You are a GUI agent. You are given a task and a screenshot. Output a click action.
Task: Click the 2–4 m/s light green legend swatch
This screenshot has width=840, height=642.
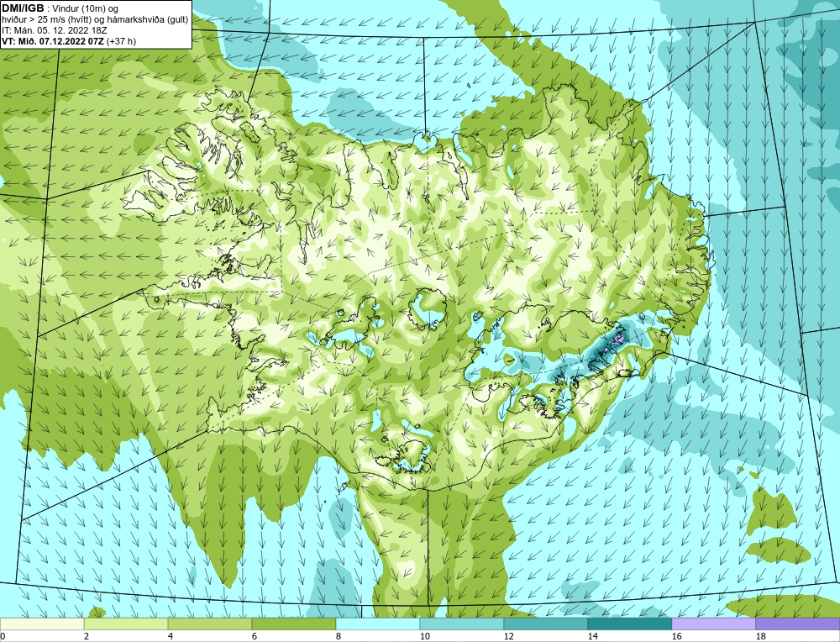click(x=126, y=624)
